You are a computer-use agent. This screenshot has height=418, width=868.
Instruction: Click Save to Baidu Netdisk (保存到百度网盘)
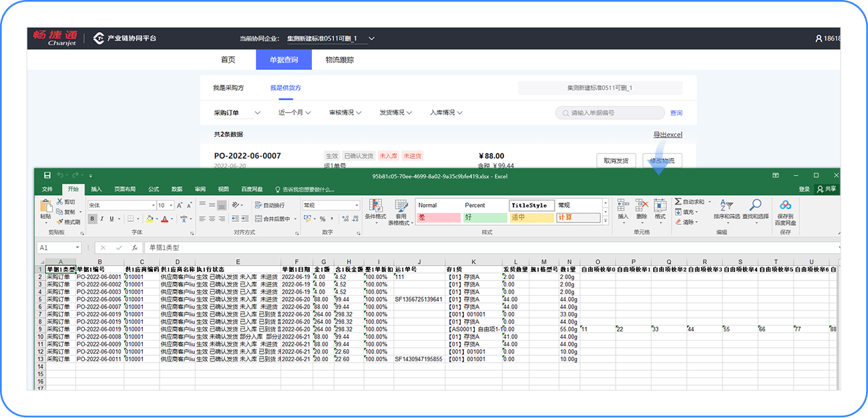pyautogui.click(x=785, y=212)
